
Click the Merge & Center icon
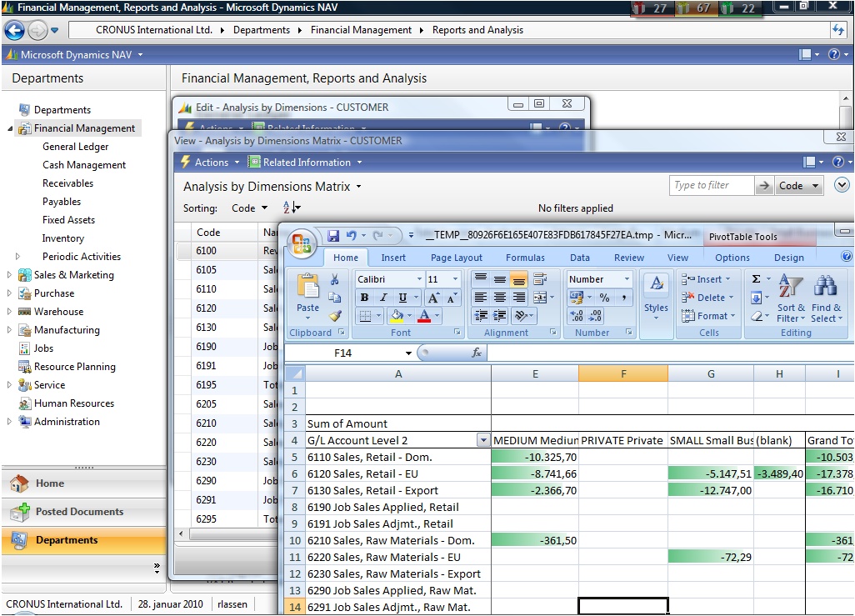540,298
